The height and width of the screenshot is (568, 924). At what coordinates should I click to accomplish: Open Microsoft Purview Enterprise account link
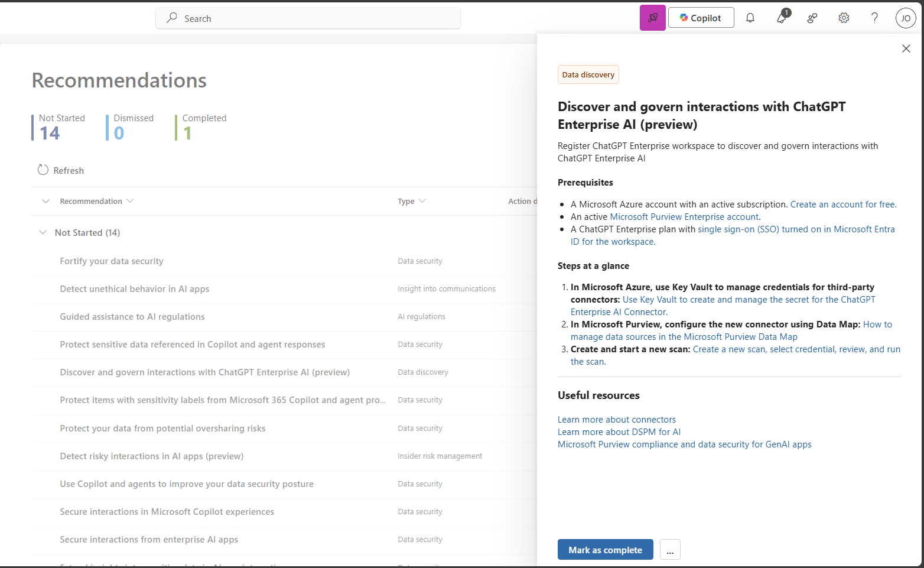684,216
